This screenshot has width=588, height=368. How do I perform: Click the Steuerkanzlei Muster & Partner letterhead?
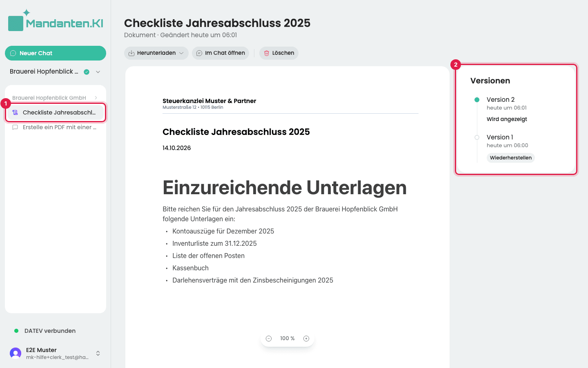coord(209,101)
